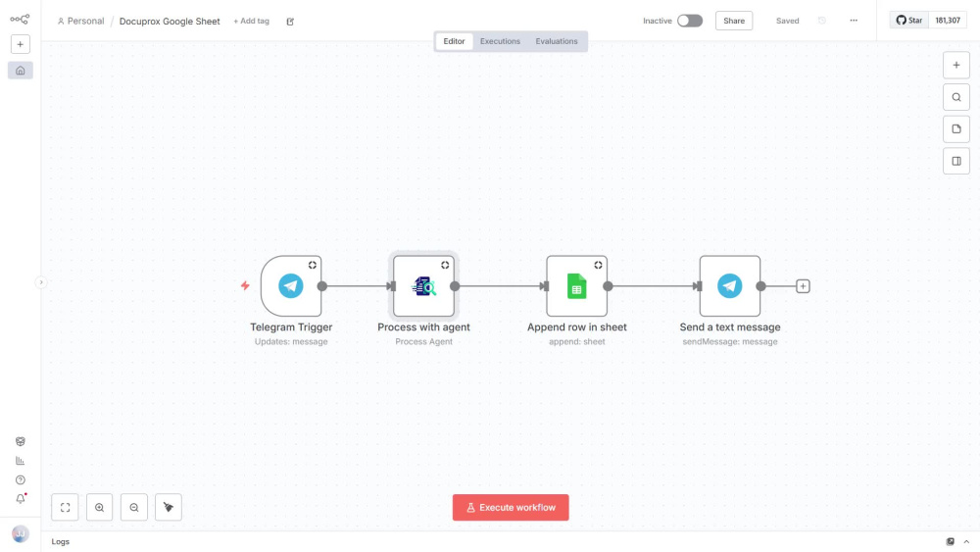Open workflow history icon
This screenshot has width=980, height=552.
pos(822,21)
